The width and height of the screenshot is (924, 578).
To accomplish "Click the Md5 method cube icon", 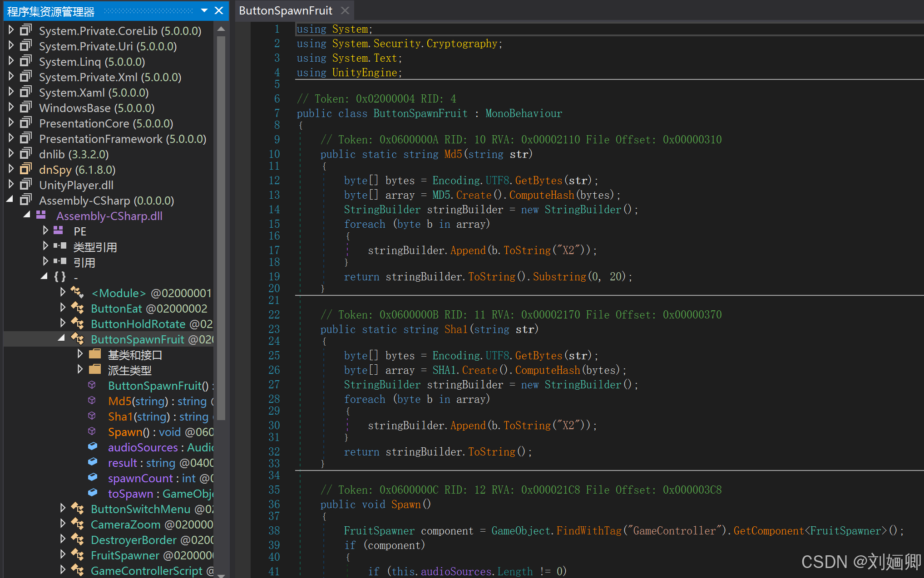I will 92,401.
